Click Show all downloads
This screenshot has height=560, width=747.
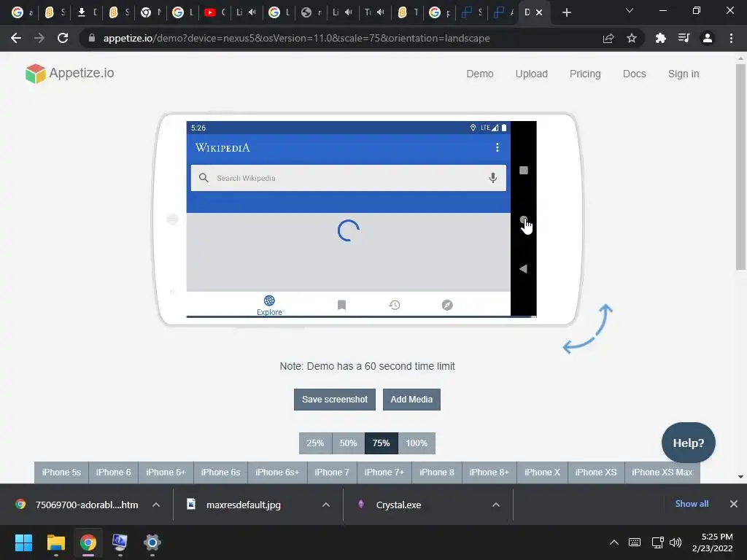tap(692, 504)
